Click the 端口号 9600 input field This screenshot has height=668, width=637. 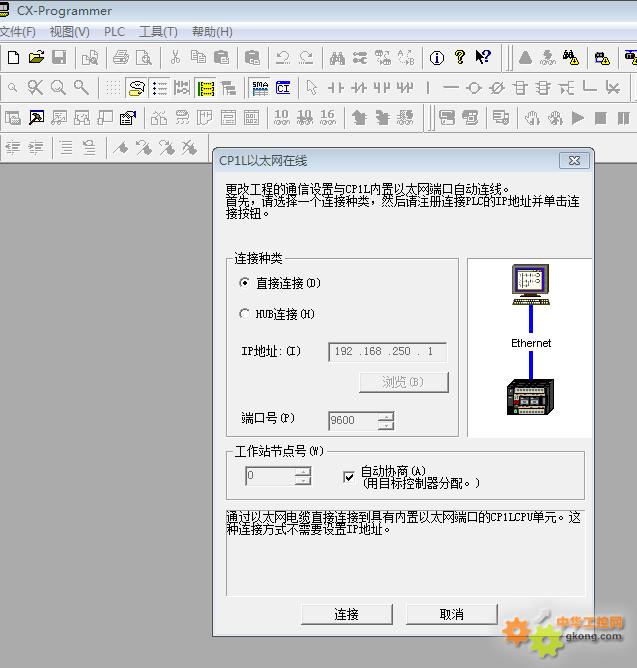353,420
